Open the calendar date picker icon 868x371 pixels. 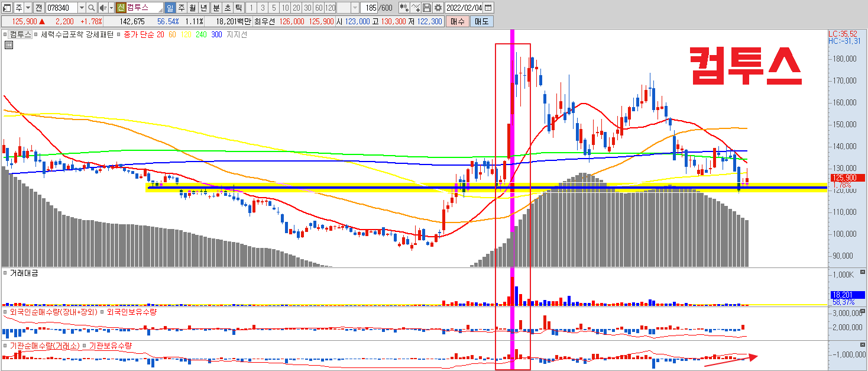[488, 8]
